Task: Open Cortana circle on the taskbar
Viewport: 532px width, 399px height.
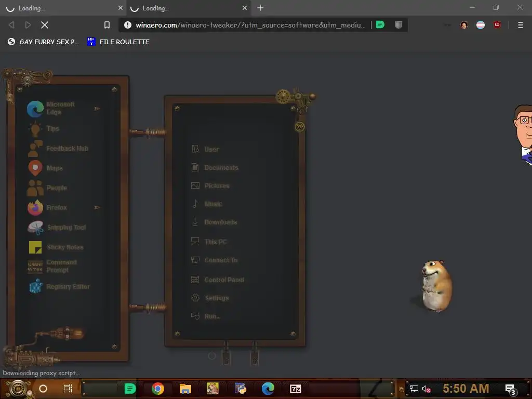Action: point(43,389)
